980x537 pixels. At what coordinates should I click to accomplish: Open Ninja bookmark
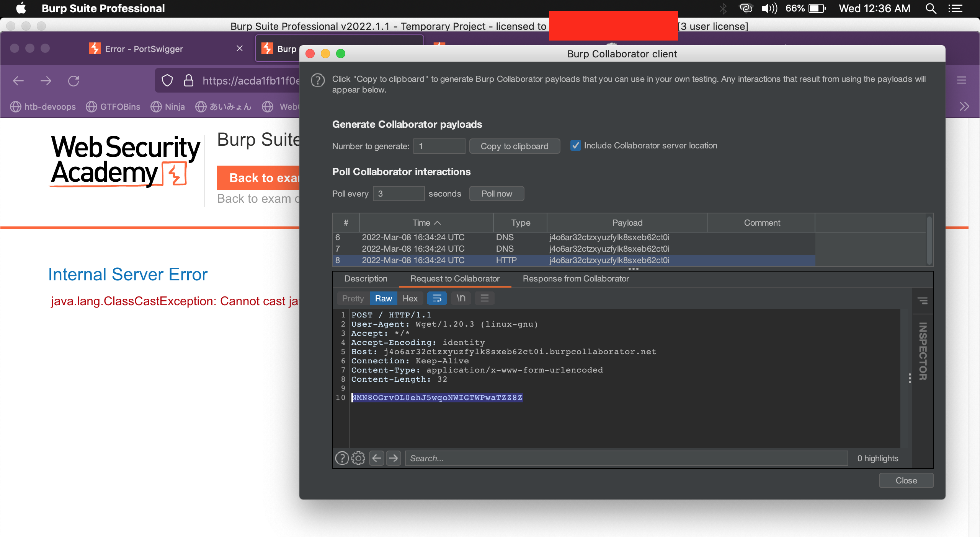(x=168, y=107)
